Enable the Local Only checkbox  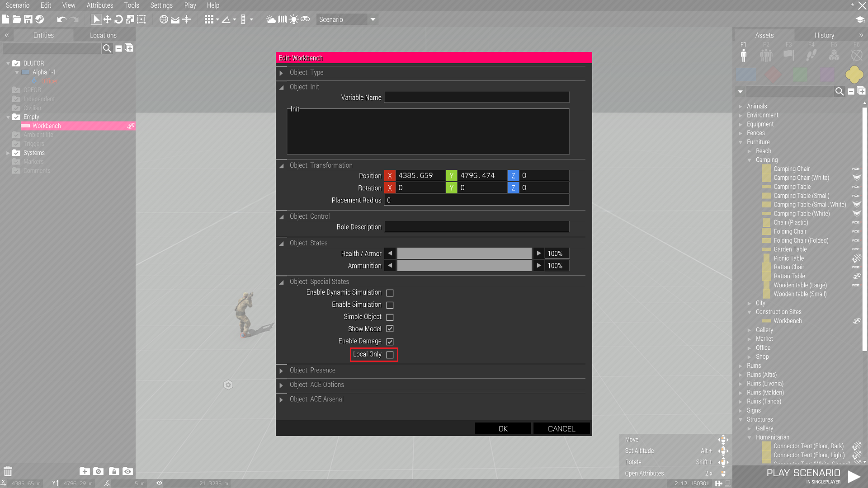[x=390, y=355]
